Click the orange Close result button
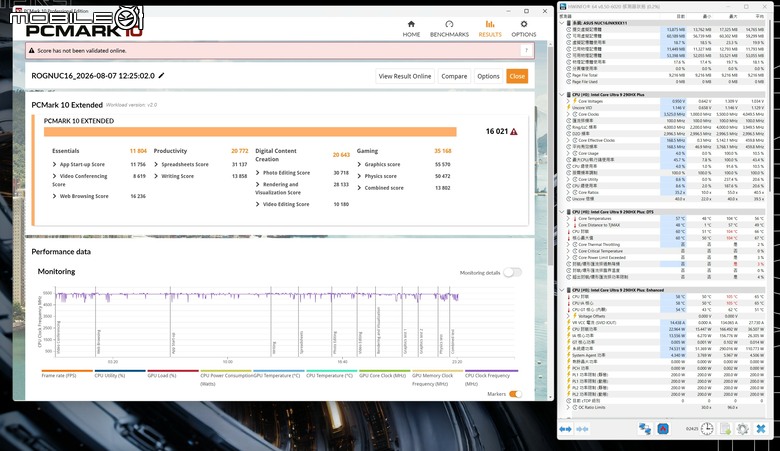This screenshot has width=780, height=451. click(x=517, y=76)
